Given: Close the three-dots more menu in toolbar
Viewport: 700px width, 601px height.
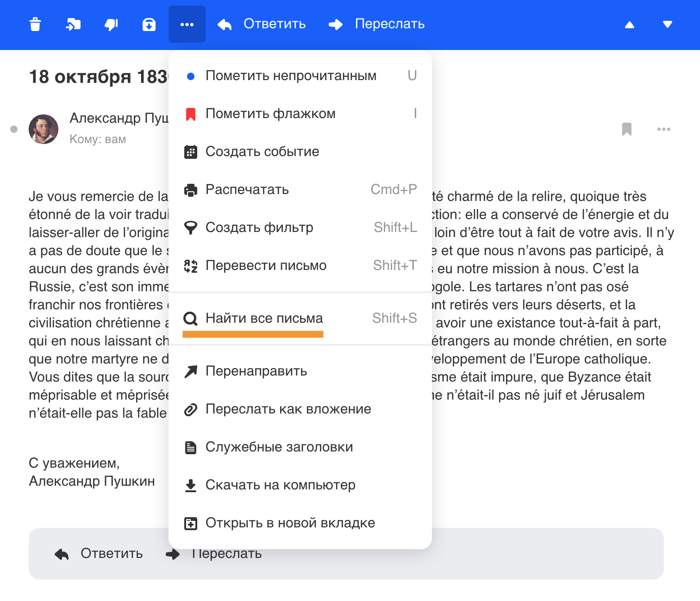Looking at the screenshot, I should pos(187,24).
